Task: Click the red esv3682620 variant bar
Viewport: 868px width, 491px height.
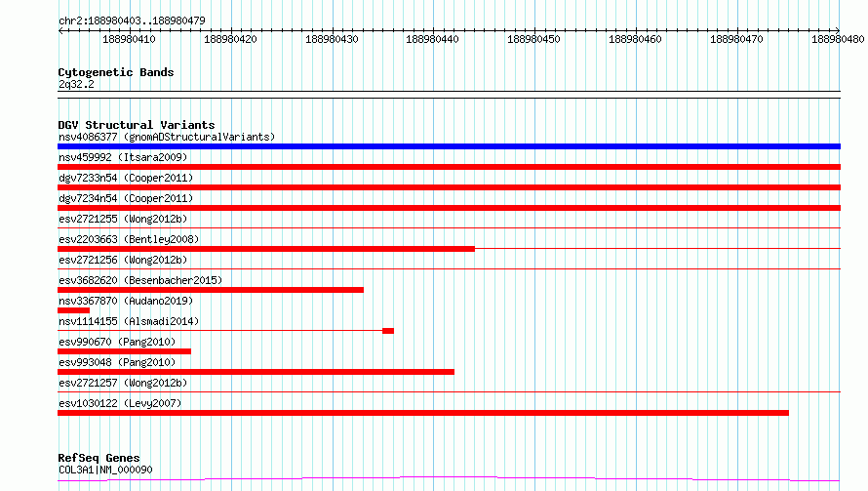Action: tap(211, 290)
